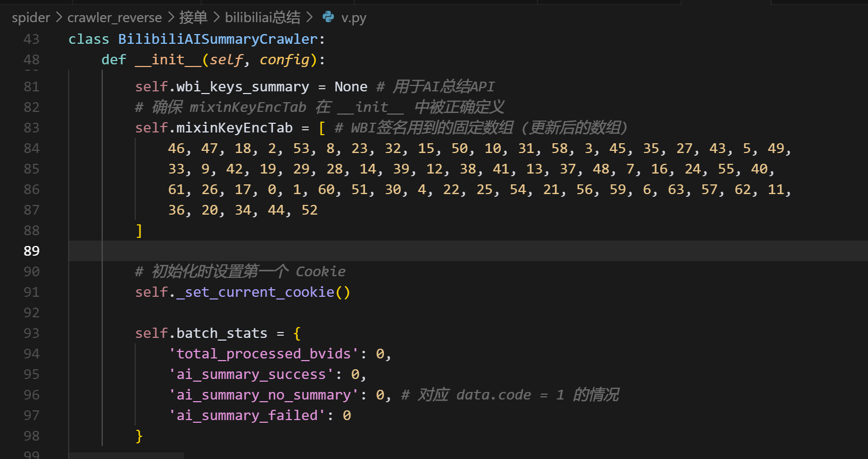The width and height of the screenshot is (868, 459).
Task: Click sticky line 'def __init__(self, config):'
Action: tap(213, 59)
